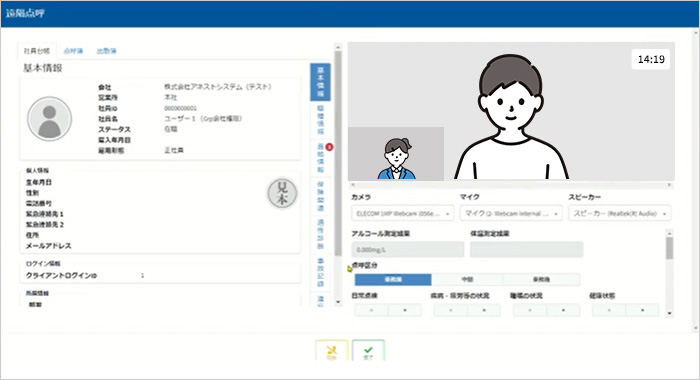Screen dimensions: 700x380
Task: Open the 保険関連 vertical tab
Action: [321, 196]
